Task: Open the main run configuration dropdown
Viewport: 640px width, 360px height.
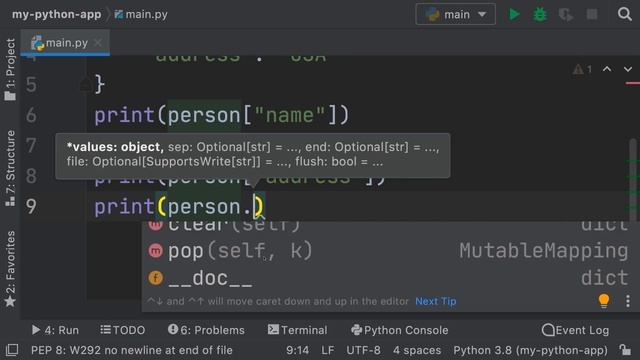Action: click(456, 14)
